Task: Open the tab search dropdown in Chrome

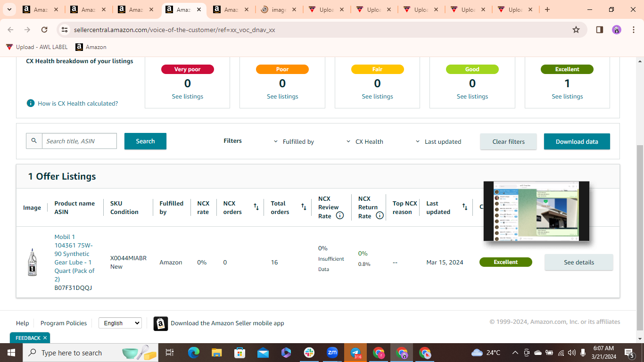Action: click(9, 9)
